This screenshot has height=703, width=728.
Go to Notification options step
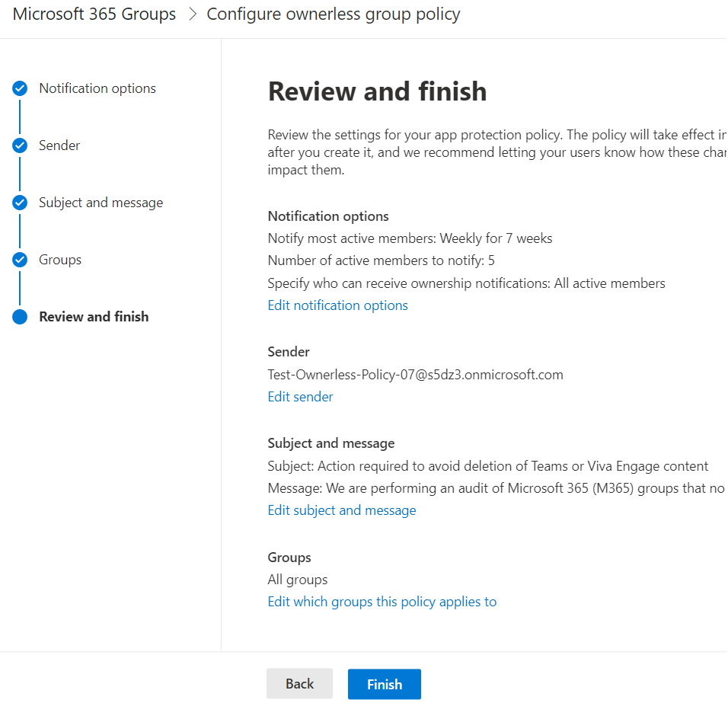(x=97, y=88)
